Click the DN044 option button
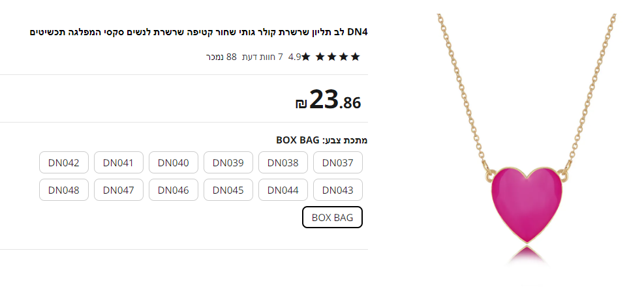644x298 pixels. [x=283, y=190]
